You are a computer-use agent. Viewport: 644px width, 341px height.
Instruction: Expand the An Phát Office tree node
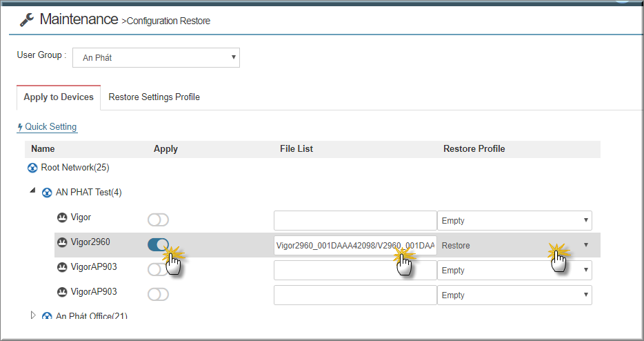(33, 315)
